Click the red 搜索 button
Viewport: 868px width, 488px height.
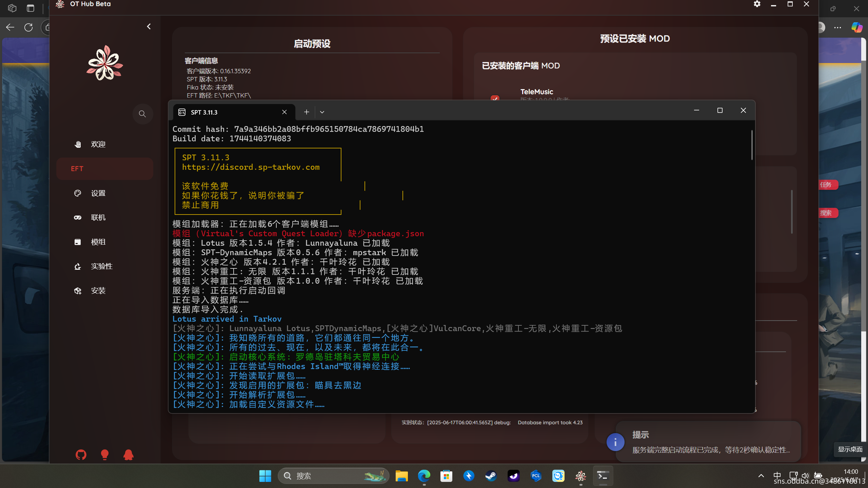[828, 213]
